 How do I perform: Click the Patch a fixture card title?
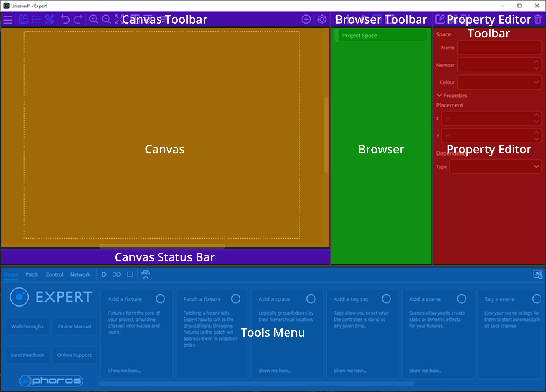tap(202, 299)
